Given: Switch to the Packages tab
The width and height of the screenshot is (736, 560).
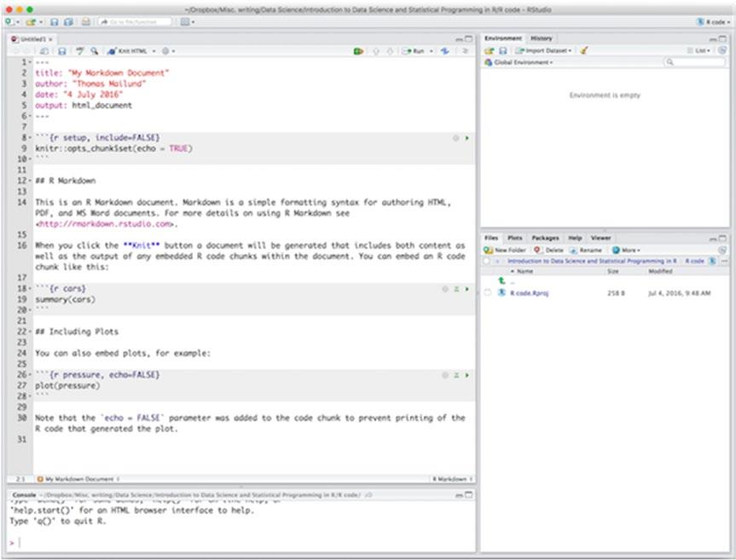Looking at the screenshot, I should [545, 239].
